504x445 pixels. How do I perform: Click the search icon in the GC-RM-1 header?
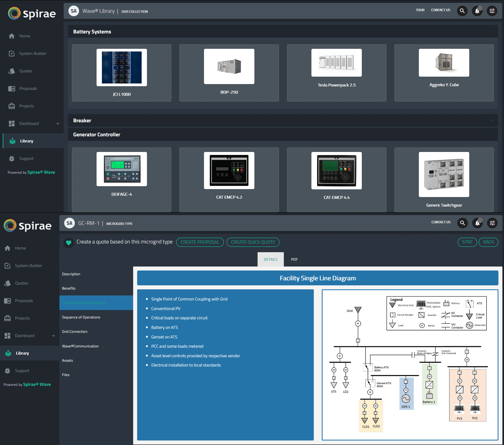click(462, 223)
